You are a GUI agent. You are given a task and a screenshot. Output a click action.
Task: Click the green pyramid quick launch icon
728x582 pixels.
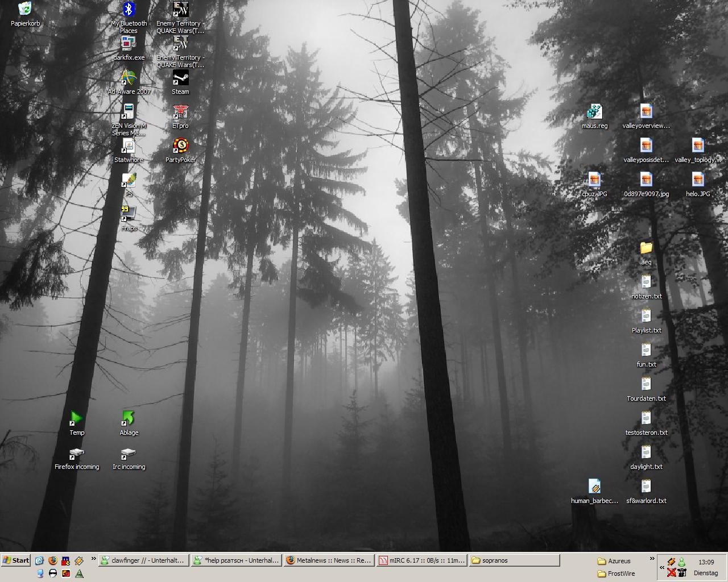coord(79,573)
